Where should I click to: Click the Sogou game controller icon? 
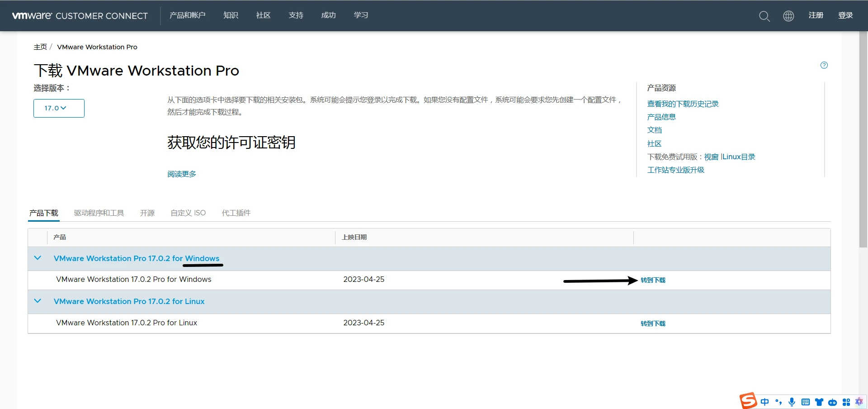pyautogui.click(x=833, y=402)
